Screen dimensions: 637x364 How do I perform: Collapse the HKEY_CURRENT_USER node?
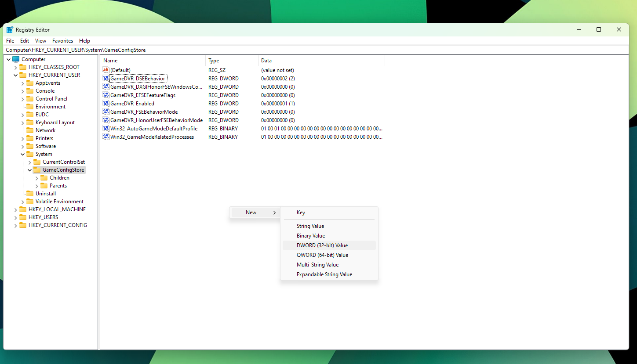(16, 75)
